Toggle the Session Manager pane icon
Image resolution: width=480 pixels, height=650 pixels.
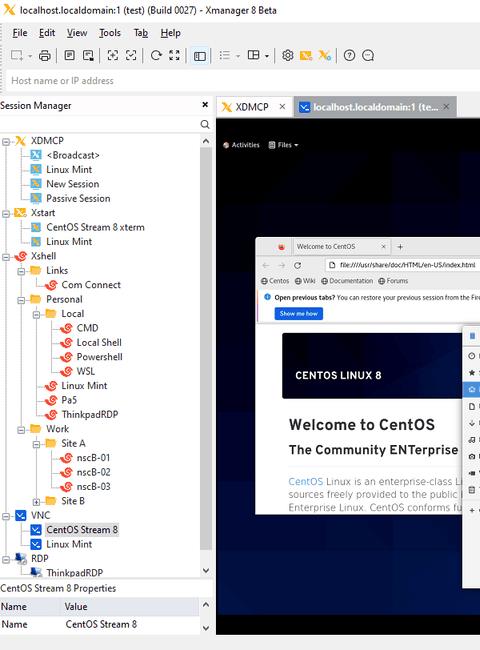tap(200, 56)
